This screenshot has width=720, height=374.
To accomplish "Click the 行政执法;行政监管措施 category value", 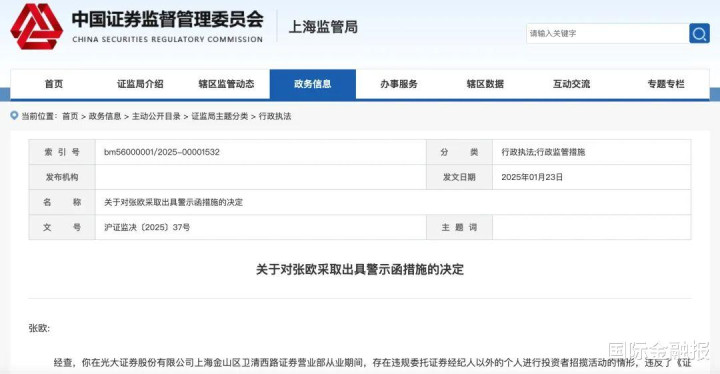I will click(x=543, y=152).
